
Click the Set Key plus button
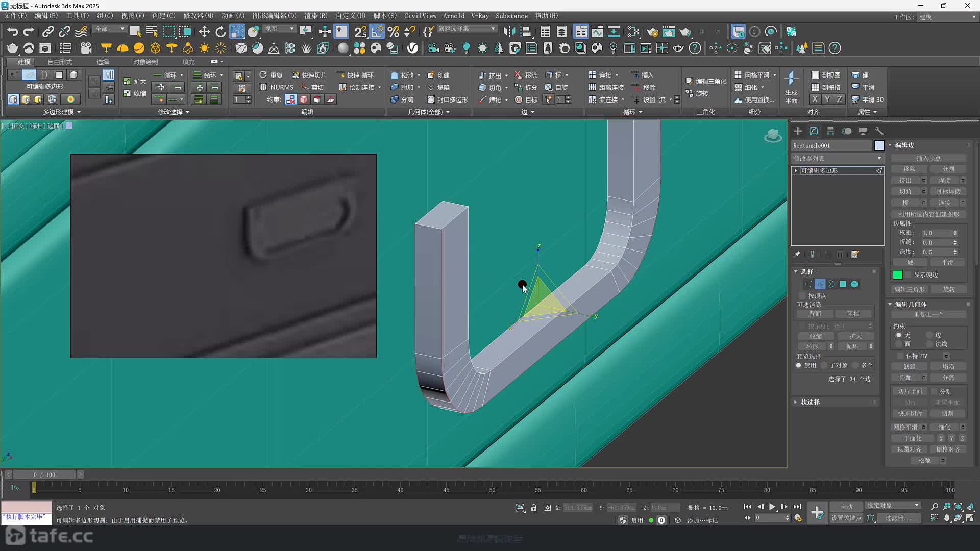click(x=817, y=512)
